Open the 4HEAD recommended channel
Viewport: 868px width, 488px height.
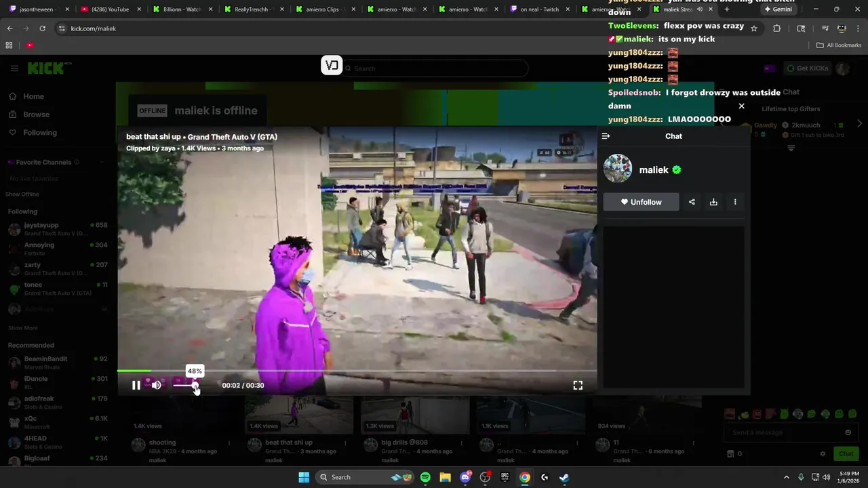(x=58, y=443)
